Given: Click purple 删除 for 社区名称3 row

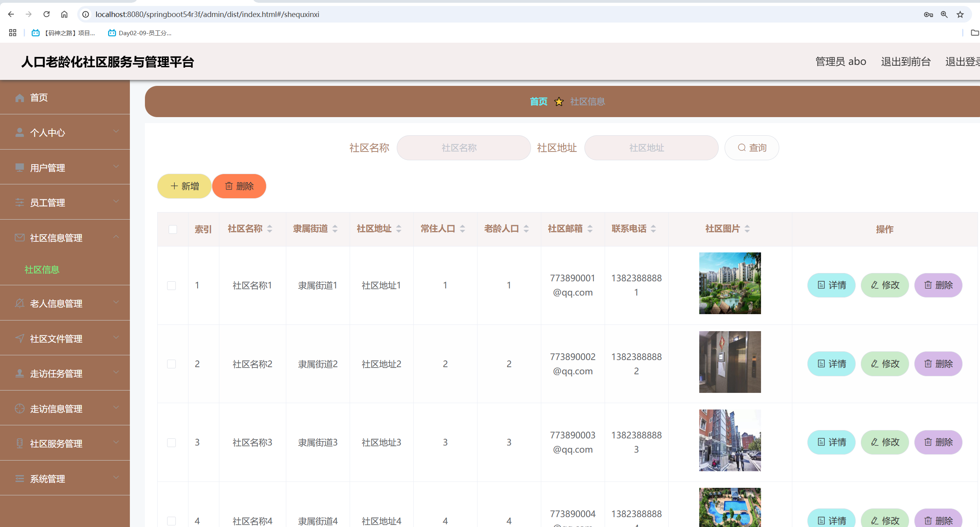Looking at the screenshot, I should click(938, 442).
